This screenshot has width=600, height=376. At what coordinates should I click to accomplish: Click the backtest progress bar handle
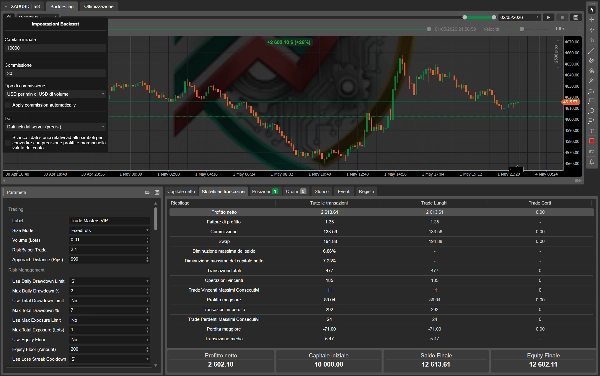[429, 29]
